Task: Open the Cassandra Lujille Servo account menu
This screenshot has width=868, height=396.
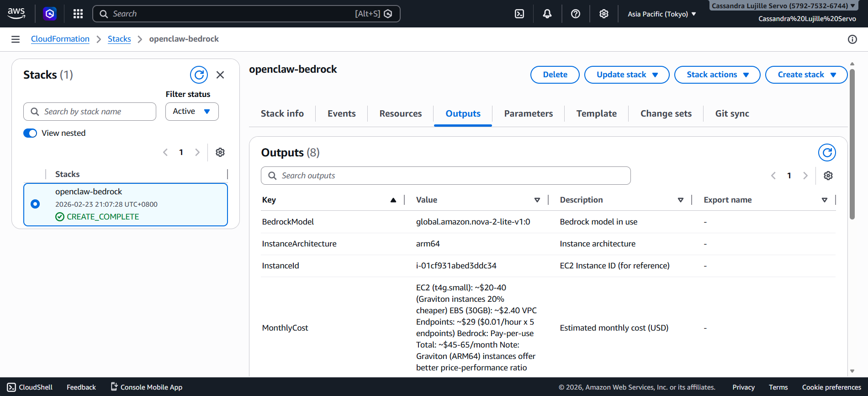Action: 783,6
